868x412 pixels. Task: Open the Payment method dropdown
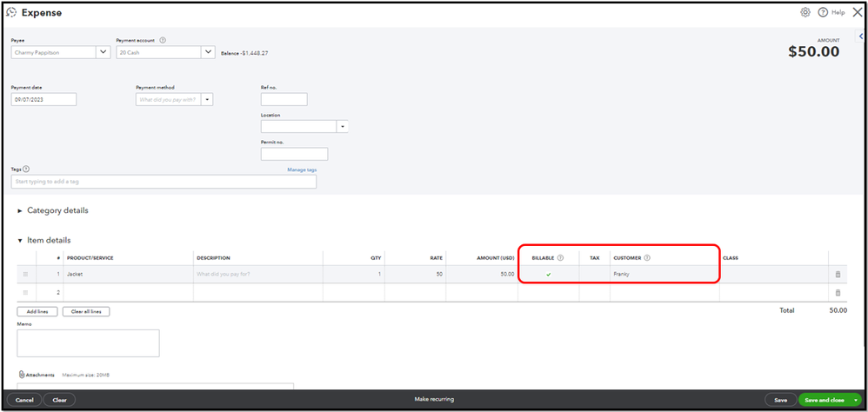(207, 100)
